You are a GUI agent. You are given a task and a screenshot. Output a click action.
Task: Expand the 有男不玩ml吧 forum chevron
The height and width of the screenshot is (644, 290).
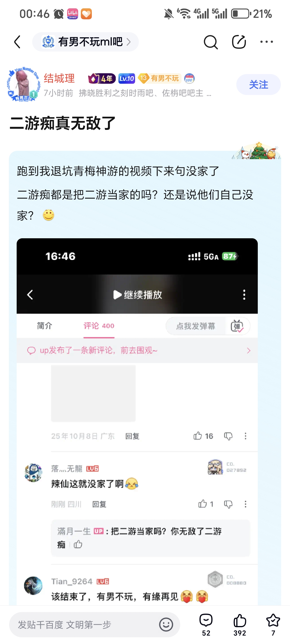coord(129,42)
